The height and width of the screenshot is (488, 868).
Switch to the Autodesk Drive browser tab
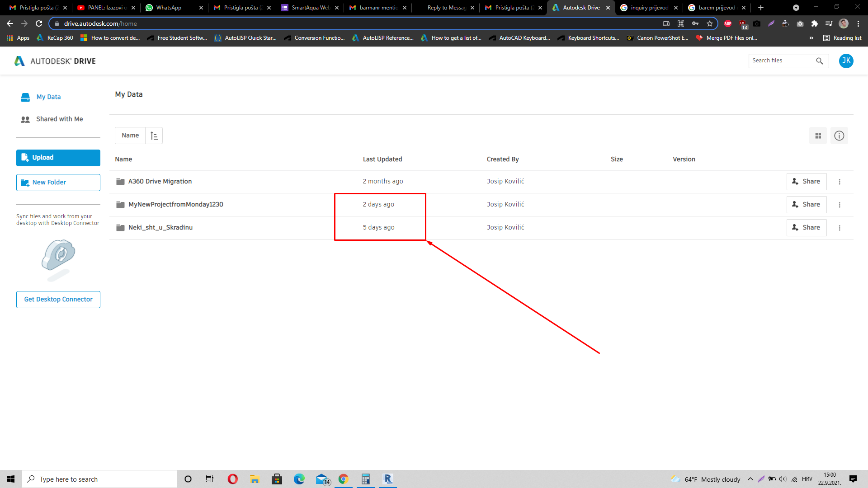(x=580, y=7)
